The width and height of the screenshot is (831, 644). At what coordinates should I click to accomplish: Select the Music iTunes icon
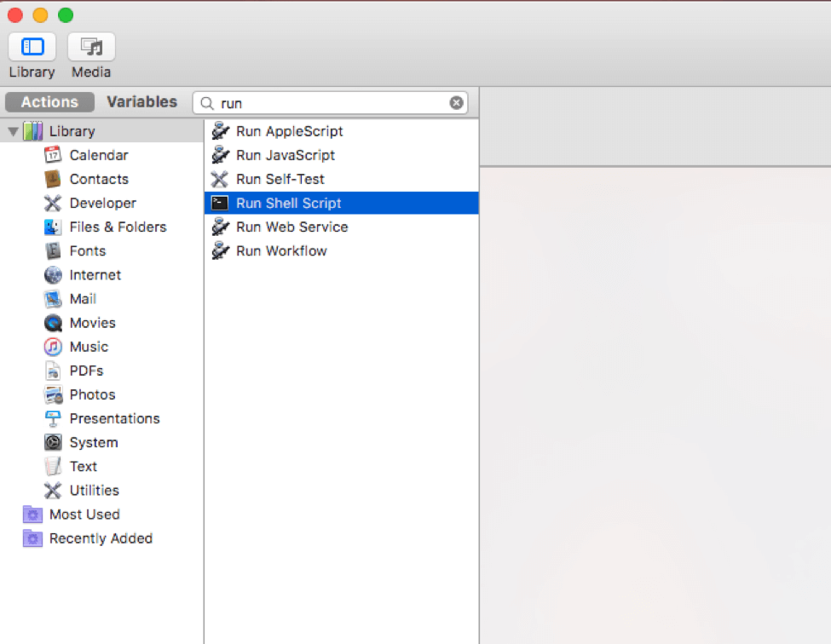click(x=53, y=347)
